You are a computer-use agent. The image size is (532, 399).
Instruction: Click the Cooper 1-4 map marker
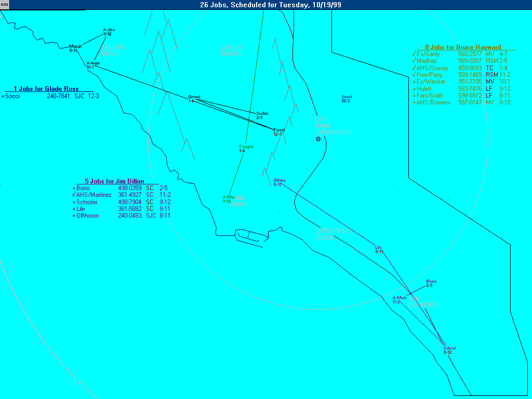246,149
